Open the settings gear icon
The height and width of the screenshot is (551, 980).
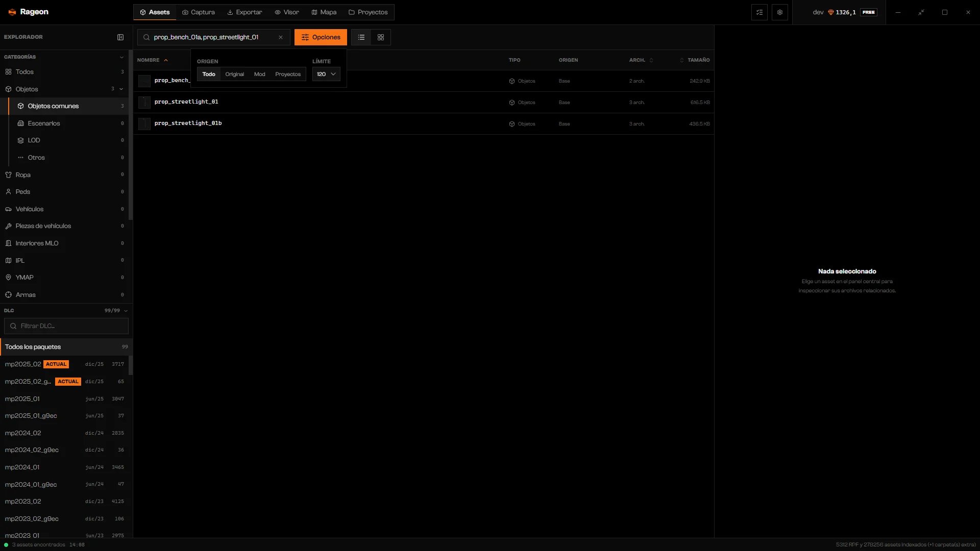pos(780,12)
